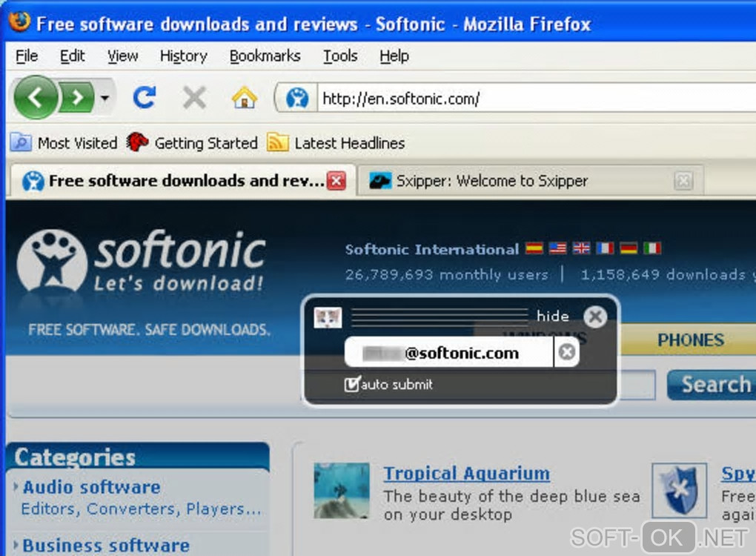Toggle the auto submit checkbox
The height and width of the screenshot is (556, 756).
[x=351, y=384]
